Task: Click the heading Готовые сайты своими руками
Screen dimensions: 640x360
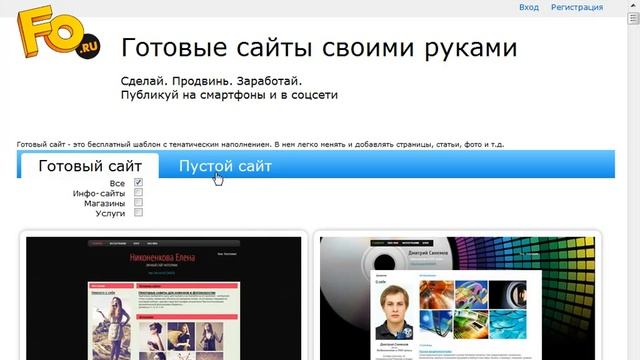Action: [x=319, y=47]
